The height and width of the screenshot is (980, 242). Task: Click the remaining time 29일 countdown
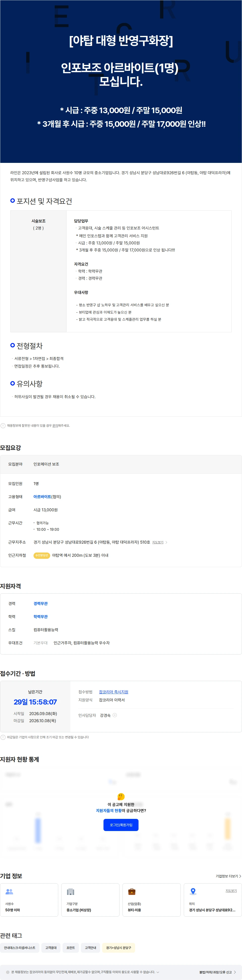[x=35, y=702]
